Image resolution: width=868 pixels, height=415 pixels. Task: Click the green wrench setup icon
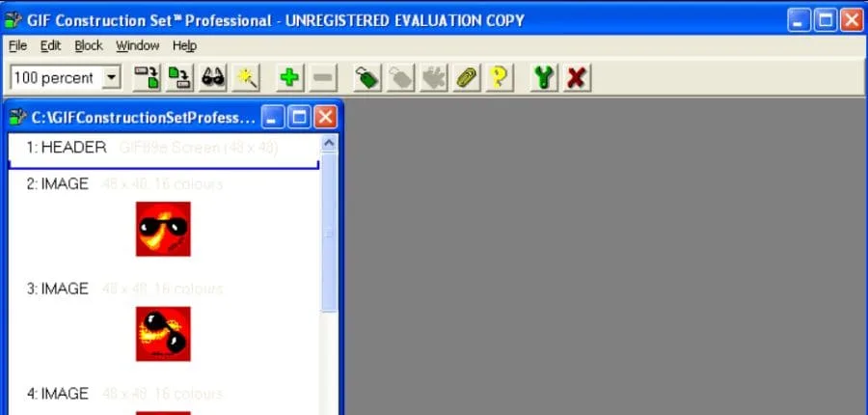545,78
